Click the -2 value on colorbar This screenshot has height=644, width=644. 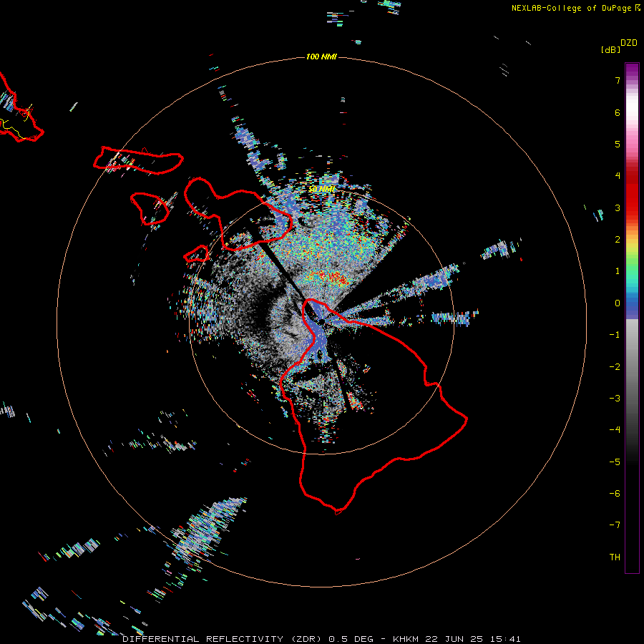(x=615, y=367)
